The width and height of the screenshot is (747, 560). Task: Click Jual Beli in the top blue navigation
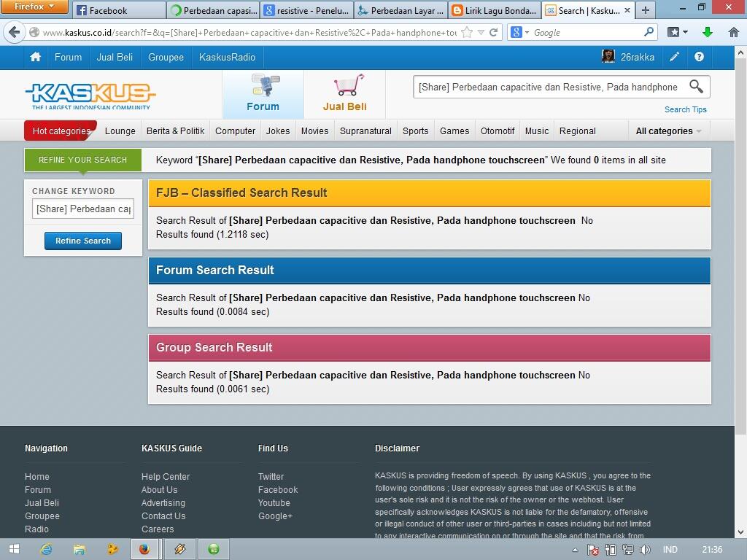(115, 57)
